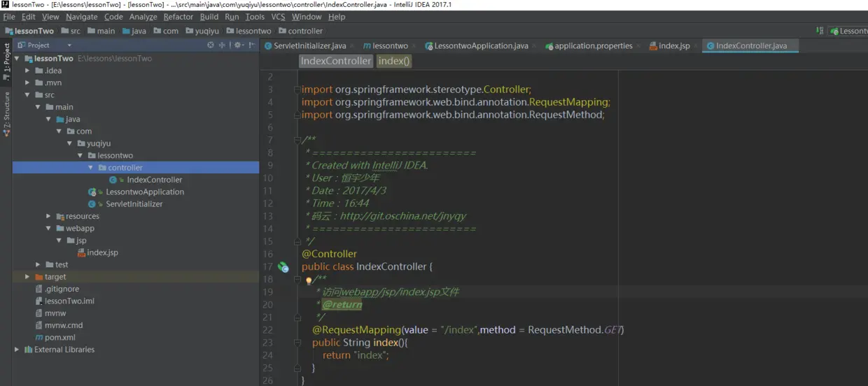
Task: Collapse the webapp folder
Action: click(x=48, y=228)
